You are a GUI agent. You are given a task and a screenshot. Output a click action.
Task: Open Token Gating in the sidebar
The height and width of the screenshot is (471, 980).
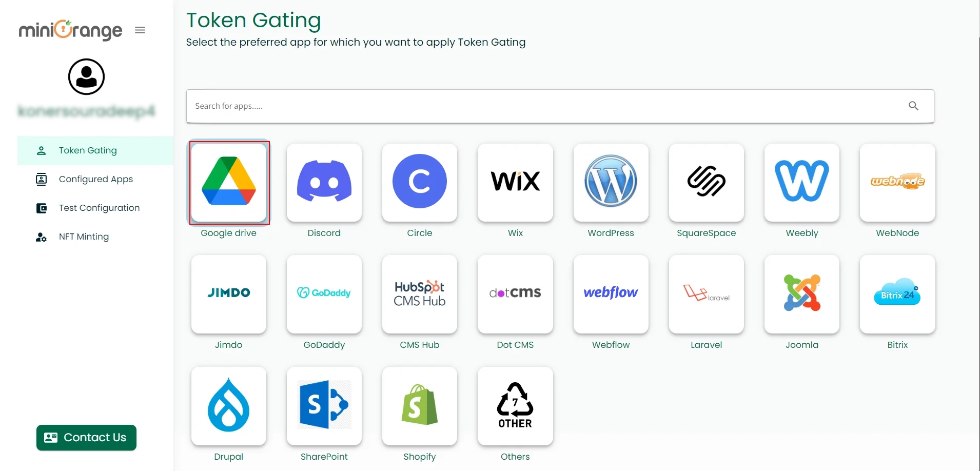point(95,150)
